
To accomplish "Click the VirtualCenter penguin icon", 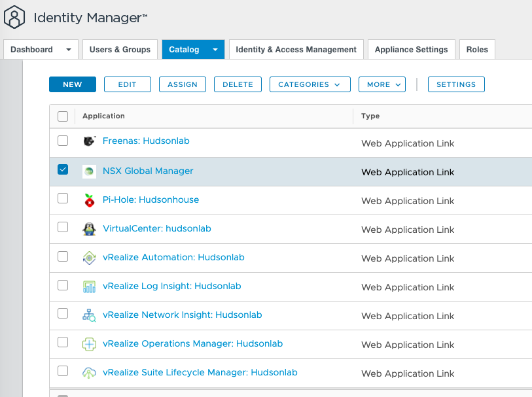I will point(89,229).
